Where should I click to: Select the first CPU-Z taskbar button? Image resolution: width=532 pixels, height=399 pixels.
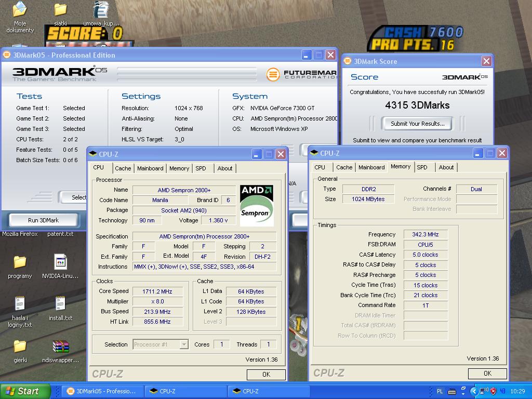tap(185, 391)
